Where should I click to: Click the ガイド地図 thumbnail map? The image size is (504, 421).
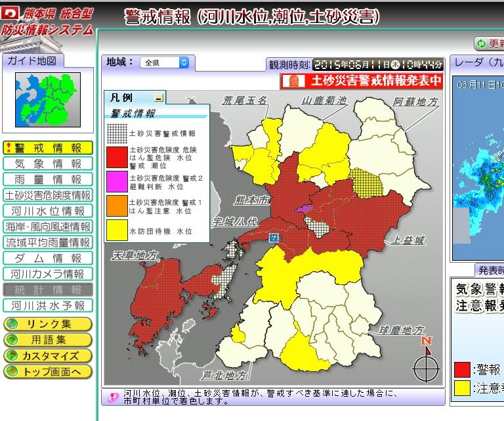47,99
